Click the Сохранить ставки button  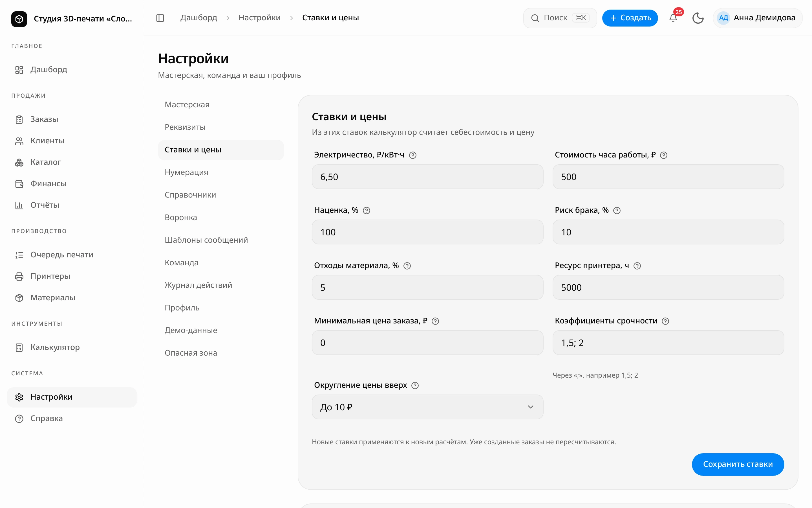click(x=738, y=464)
